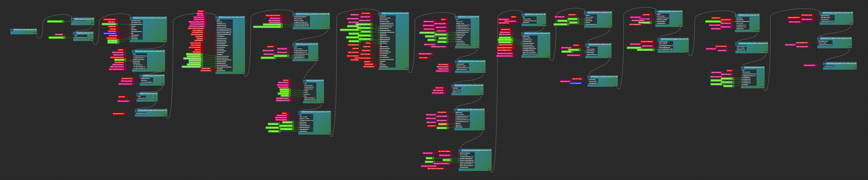Click header icon of decal_compute_pass node
The height and width of the screenshot is (180, 868).
[x=138, y=94]
